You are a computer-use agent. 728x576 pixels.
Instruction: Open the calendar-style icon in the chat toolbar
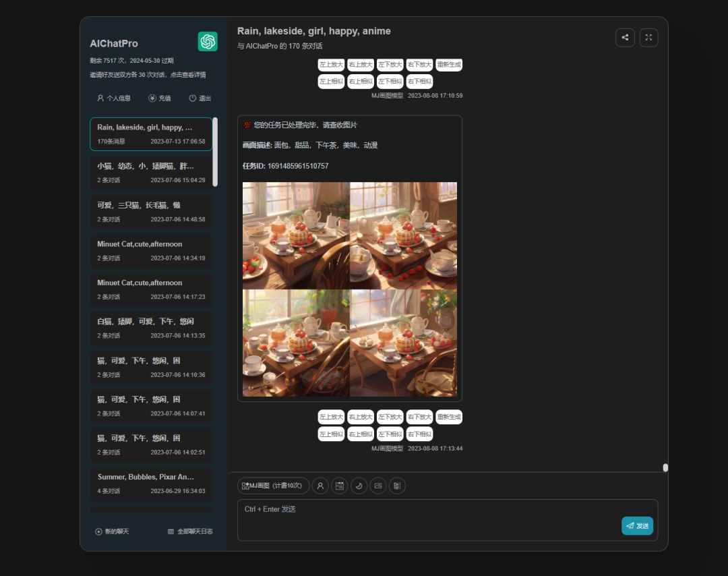click(340, 486)
